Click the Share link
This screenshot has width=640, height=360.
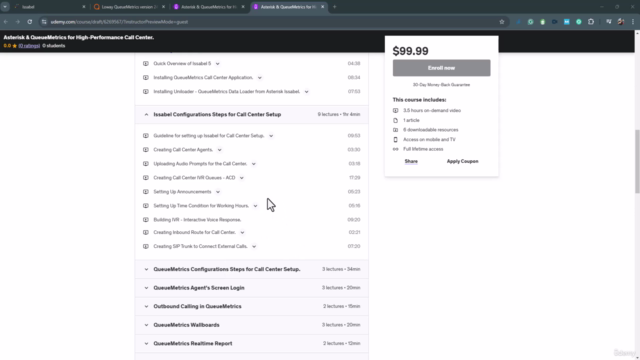411,161
